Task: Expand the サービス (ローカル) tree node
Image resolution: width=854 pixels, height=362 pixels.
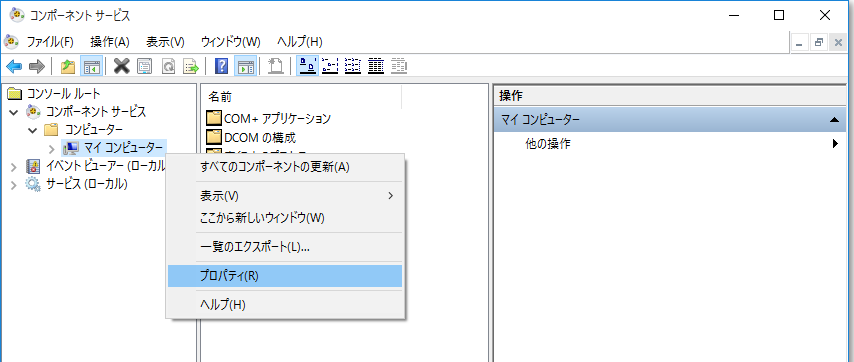Action: pos(14,185)
